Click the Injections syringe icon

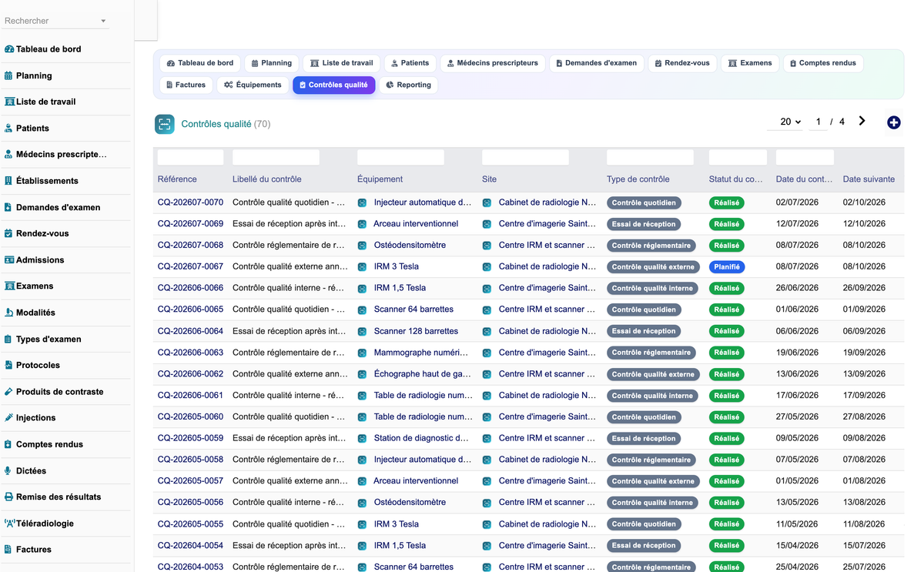8,417
